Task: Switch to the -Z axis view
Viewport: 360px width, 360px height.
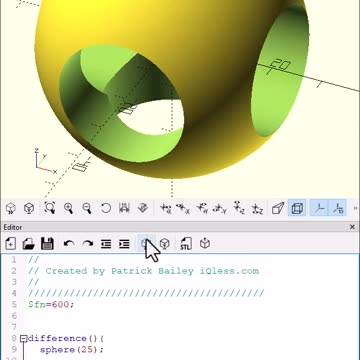Action: pos(257,209)
